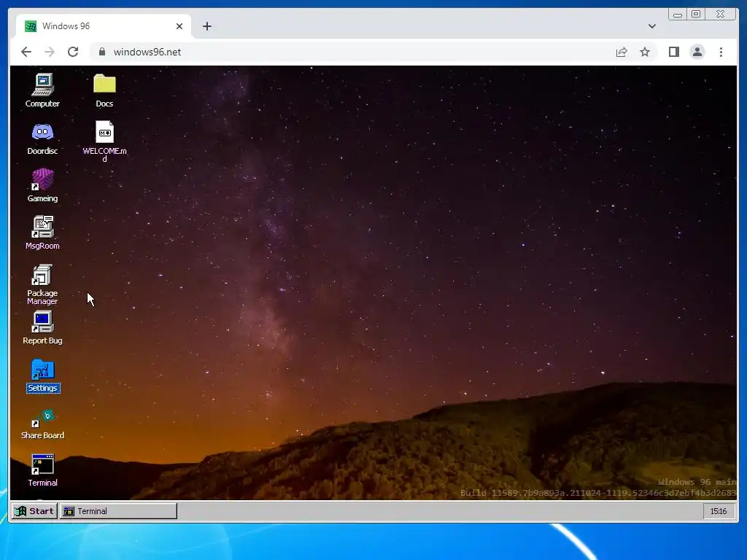The width and height of the screenshot is (747, 560).
Task: Open the Package Manager icon
Action: 42,284
